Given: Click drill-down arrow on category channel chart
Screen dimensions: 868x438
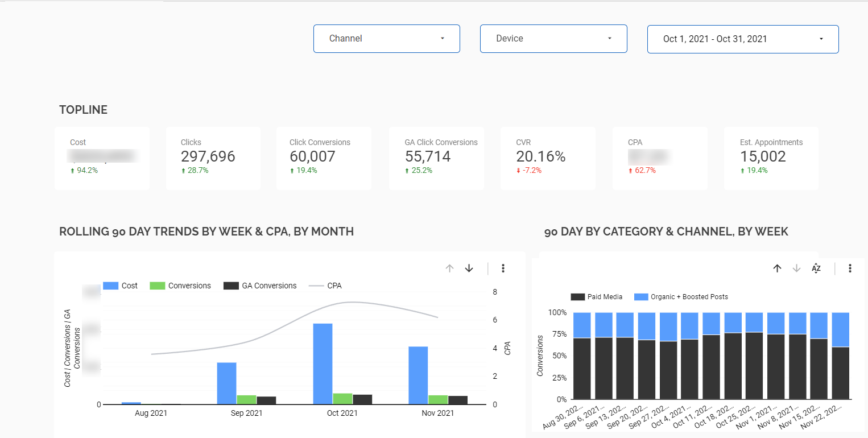Looking at the screenshot, I should click(796, 268).
